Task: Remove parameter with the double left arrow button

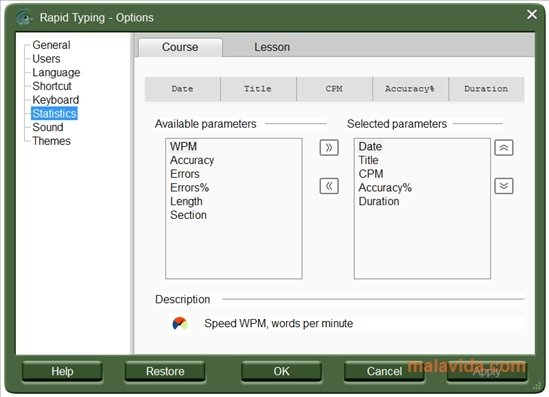Action: 329,186
